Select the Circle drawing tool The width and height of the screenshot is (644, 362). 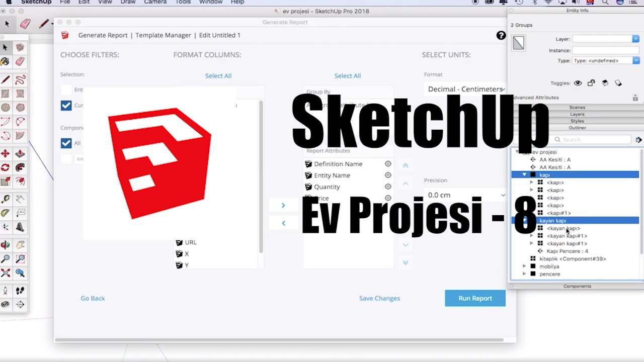click(x=5, y=108)
